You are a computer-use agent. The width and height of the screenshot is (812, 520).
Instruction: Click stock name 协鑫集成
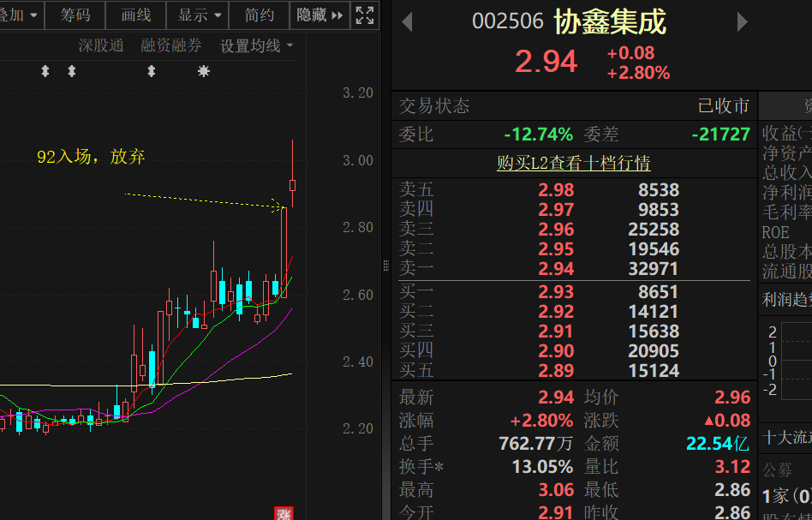coord(610,22)
